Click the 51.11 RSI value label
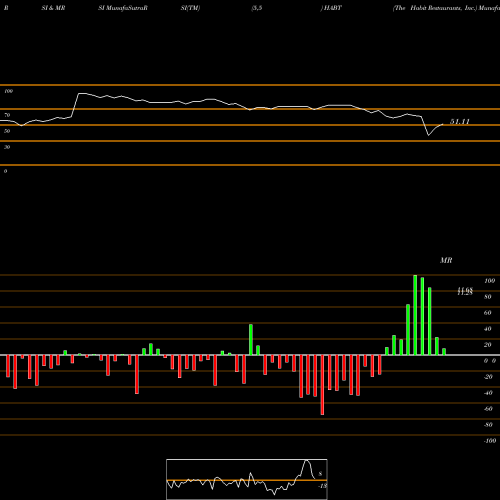The height and width of the screenshot is (500, 500). click(460, 122)
